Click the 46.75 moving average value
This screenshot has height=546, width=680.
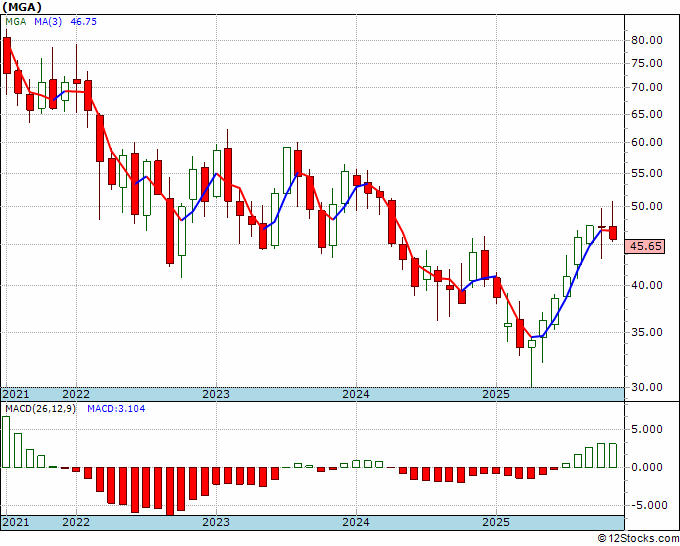point(83,22)
